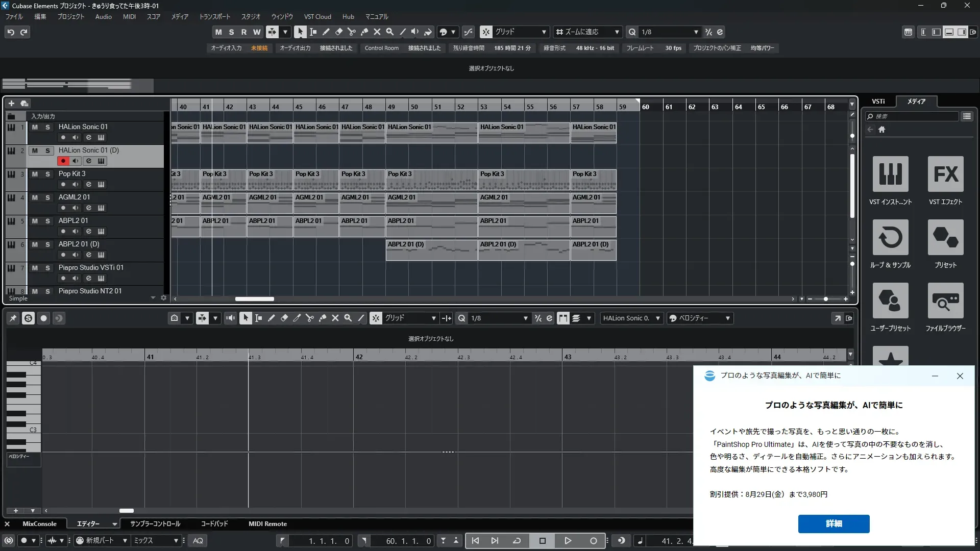Click the Add Track plus icon

point(11,104)
